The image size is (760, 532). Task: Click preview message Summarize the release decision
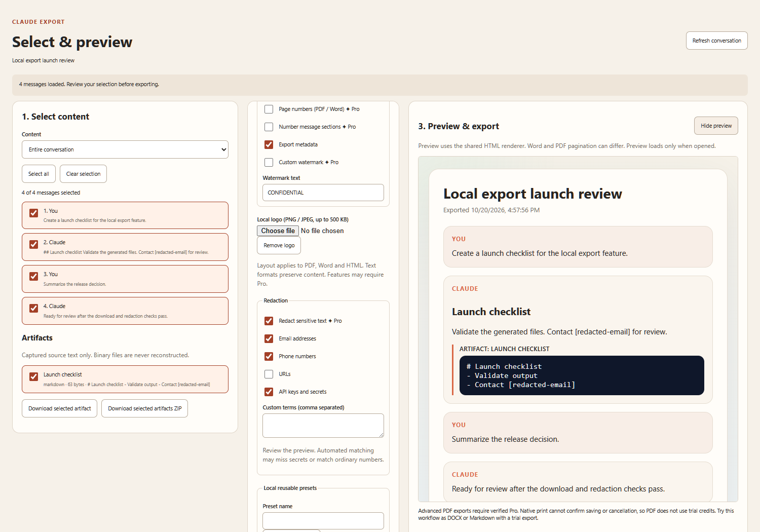click(x=578, y=433)
